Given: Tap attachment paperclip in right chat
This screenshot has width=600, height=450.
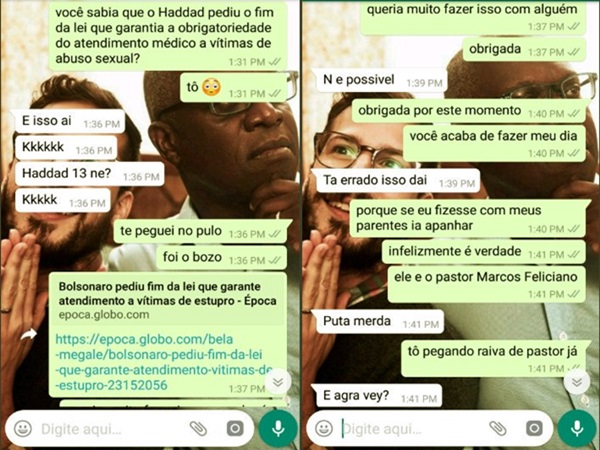Looking at the screenshot, I should coord(498,429).
